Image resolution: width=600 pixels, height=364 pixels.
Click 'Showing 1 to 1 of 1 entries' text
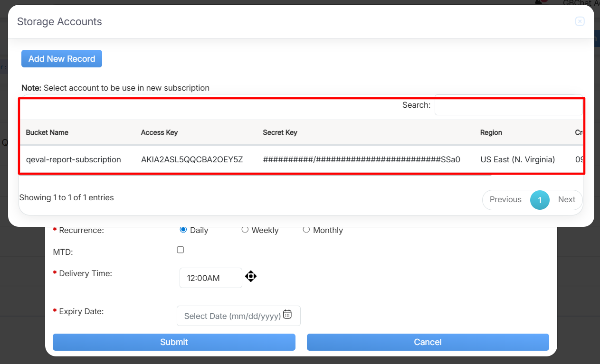(x=67, y=197)
